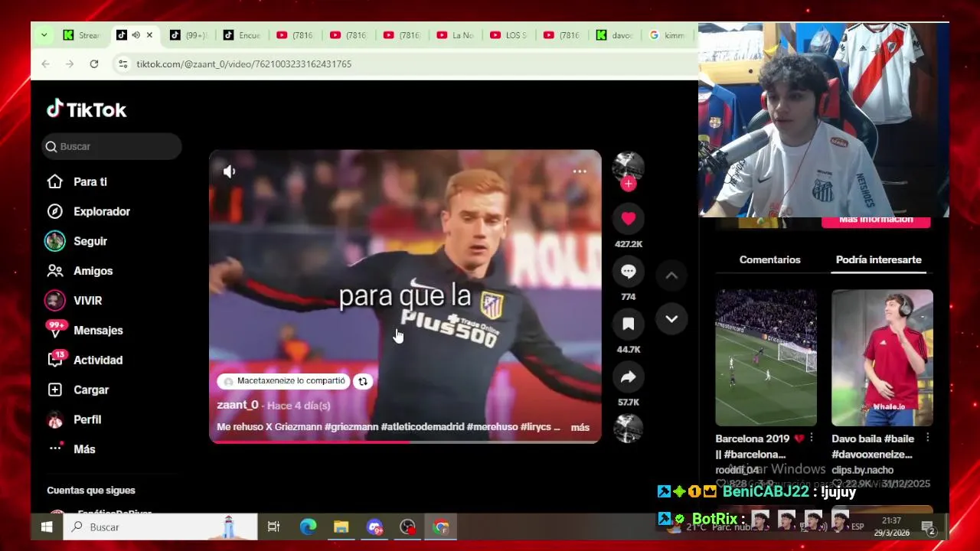Open Davo baila video thumbnail
980x551 pixels.
pyautogui.click(x=882, y=357)
